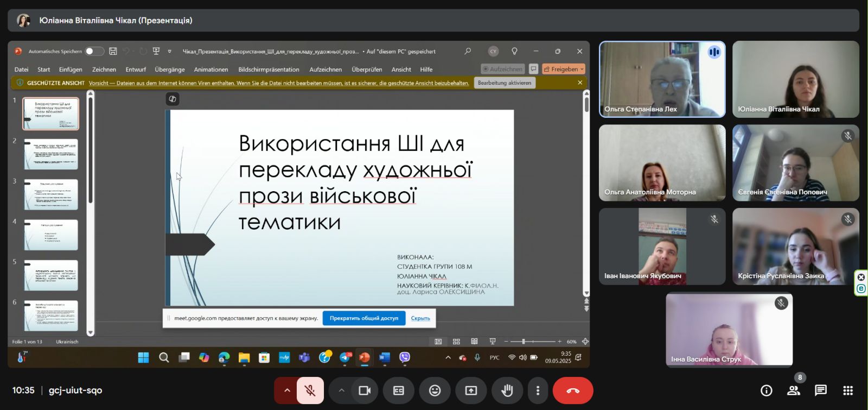Click the Bearbeitung aktivieren button
This screenshot has width=868, height=410.
[505, 83]
